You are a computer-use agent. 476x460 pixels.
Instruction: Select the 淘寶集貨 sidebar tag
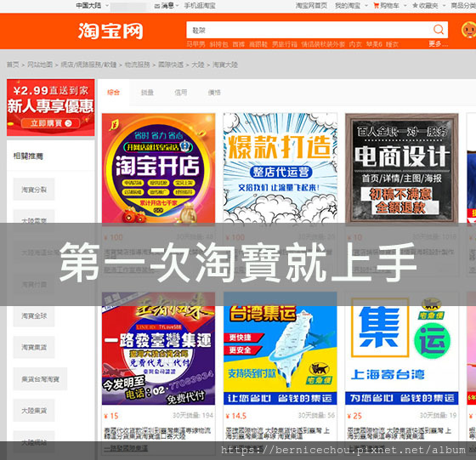click(34, 348)
